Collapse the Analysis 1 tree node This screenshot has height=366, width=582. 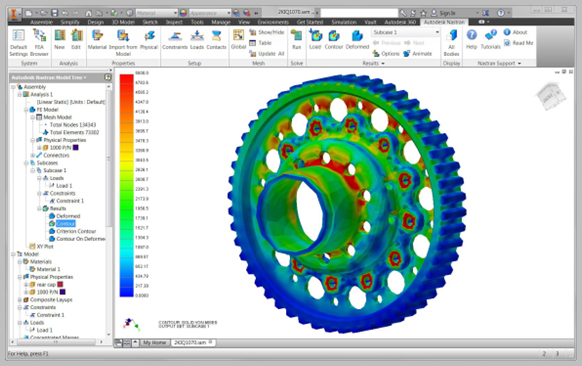[20, 95]
